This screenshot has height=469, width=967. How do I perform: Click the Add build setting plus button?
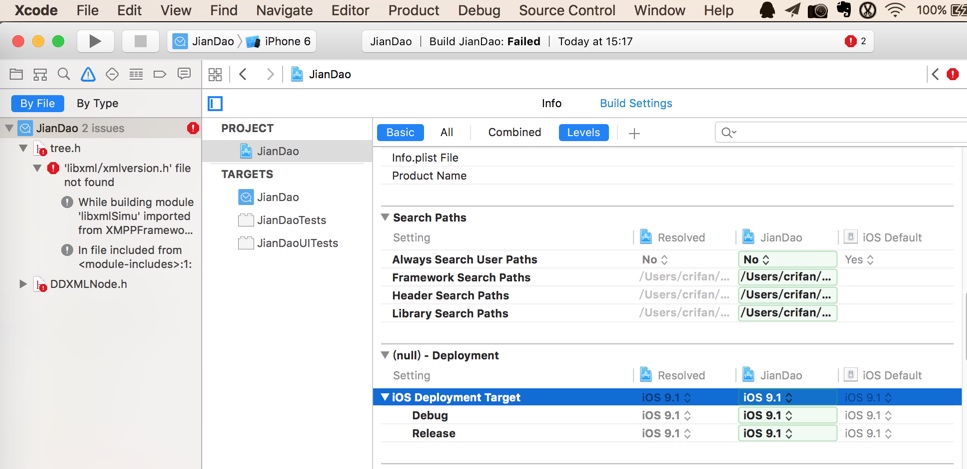point(634,133)
